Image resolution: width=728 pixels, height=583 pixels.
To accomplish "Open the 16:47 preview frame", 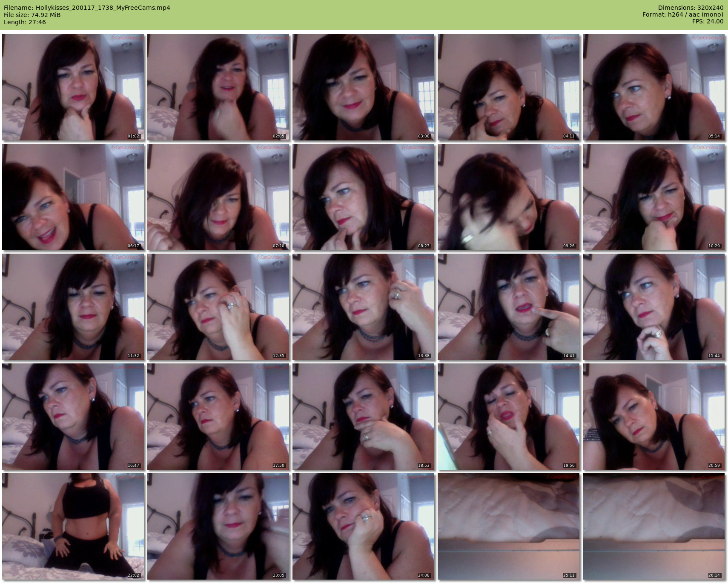I will [x=73, y=417].
